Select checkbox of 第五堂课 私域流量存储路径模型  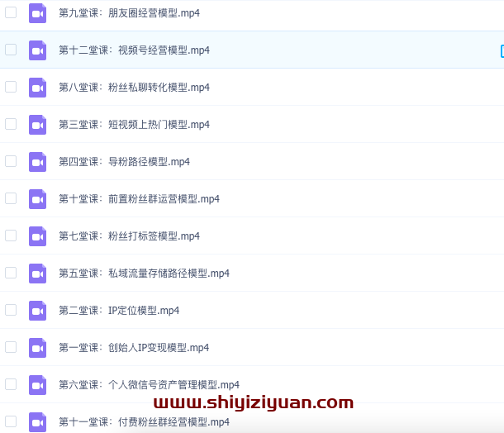coord(11,273)
